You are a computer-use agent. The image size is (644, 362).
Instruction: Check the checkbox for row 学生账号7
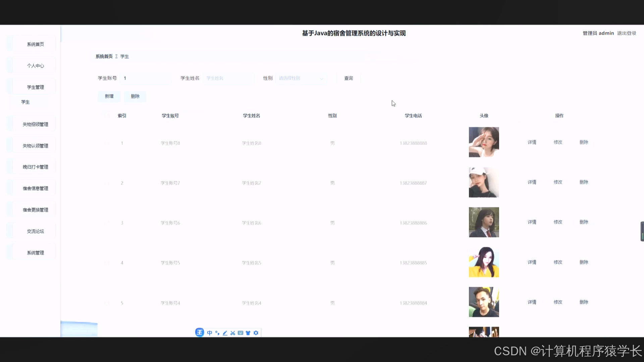[x=107, y=183]
